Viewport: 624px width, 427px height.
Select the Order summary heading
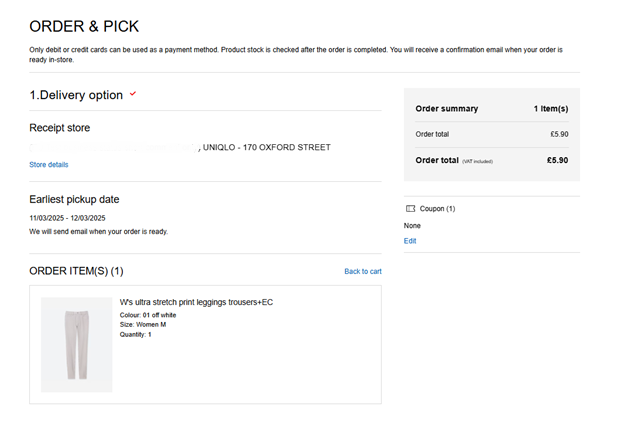tap(446, 108)
